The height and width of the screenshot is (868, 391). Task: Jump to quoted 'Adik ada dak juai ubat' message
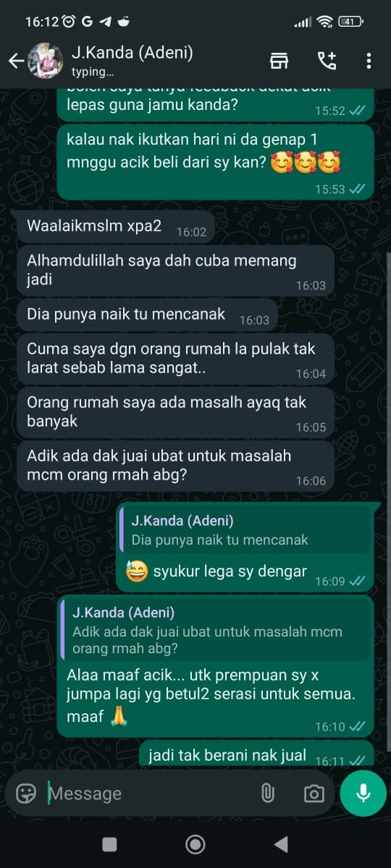[216, 629]
